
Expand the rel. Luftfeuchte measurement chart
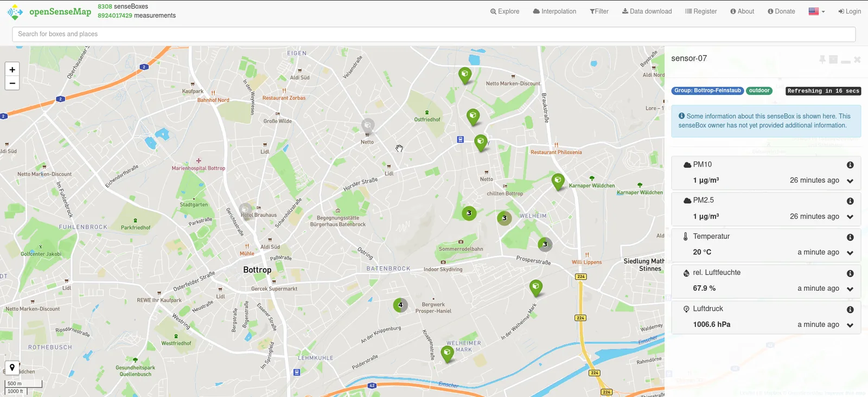(850, 289)
